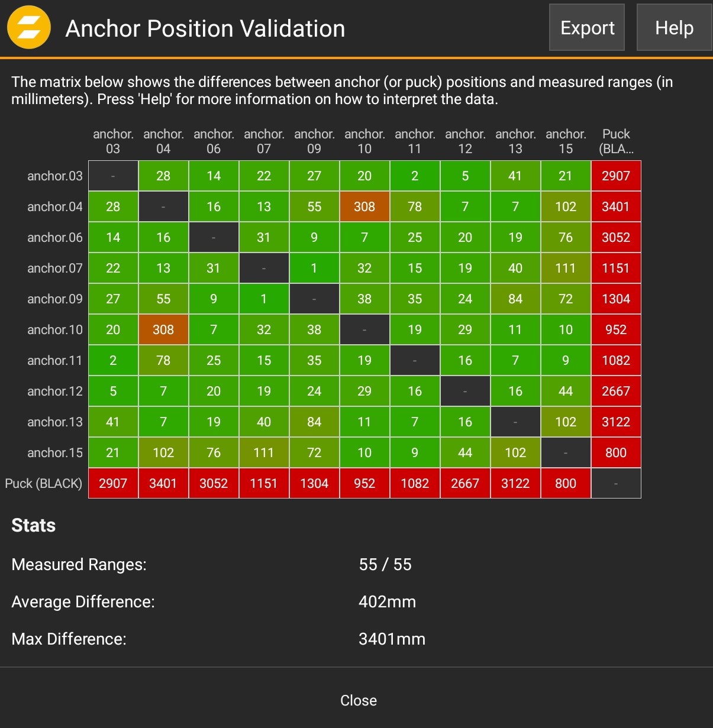Image resolution: width=713 pixels, height=728 pixels.
Task: Select the orange 308 cell in anchor.04 row
Action: (x=364, y=206)
